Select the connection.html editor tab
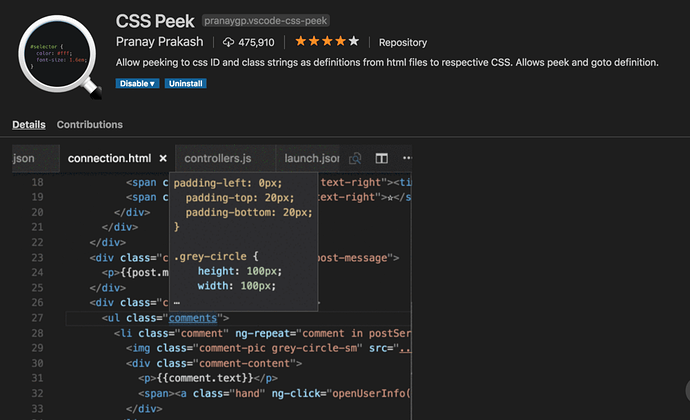This screenshot has width=690, height=420. 109,158
